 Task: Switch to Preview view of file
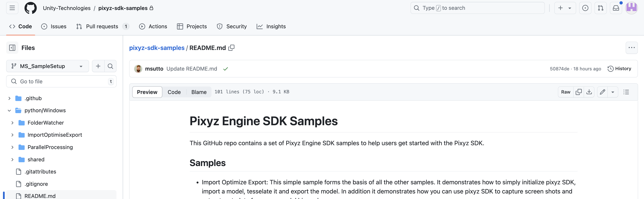click(147, 92)
